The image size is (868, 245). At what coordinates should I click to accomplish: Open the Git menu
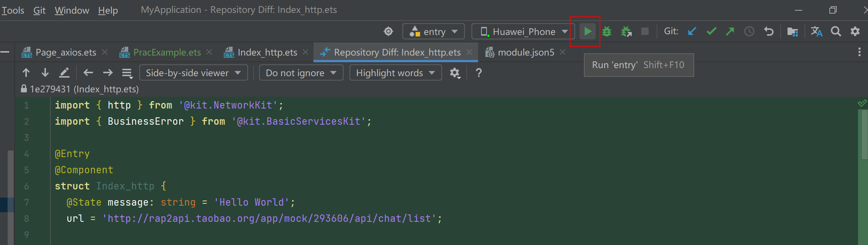tap(39, 10)
